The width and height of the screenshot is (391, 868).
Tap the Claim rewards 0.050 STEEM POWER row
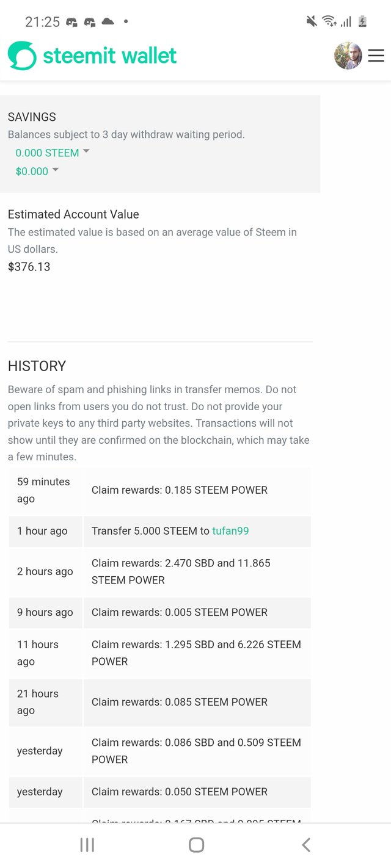click(x=160, y=792)
